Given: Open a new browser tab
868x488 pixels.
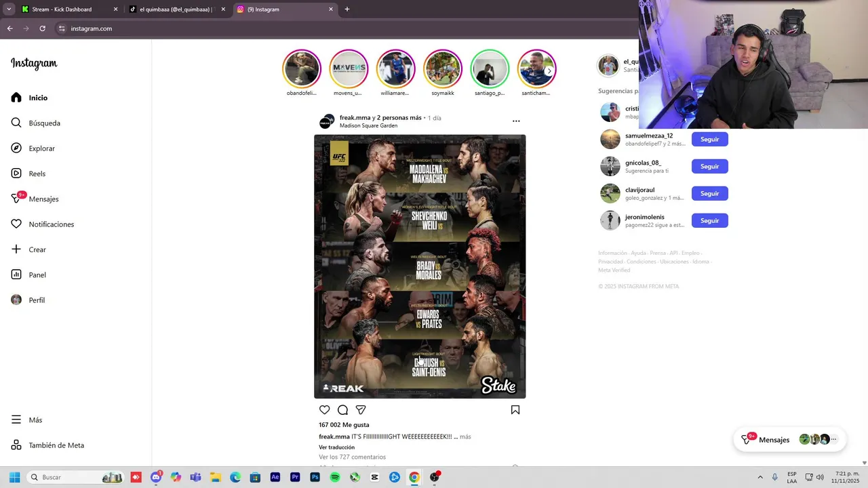Looking at the screenshot, I should tap(347, 9).
